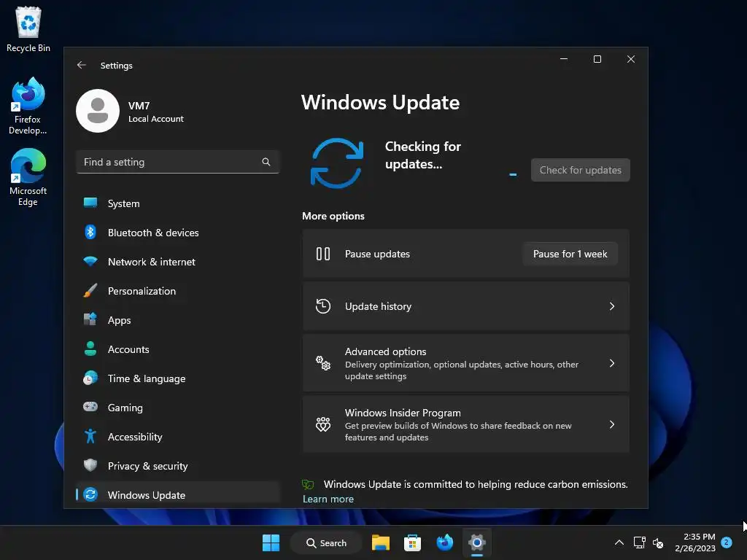This screenshot has height=560, width=747.
Task: Click the Local Account text under VM7
Action: click(156, 119)
